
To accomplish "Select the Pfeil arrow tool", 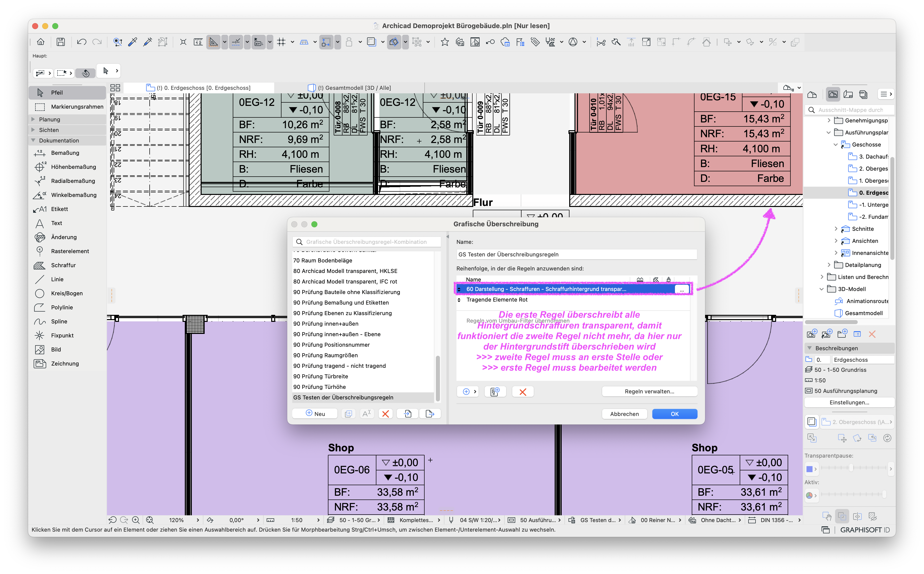I will click(x=68, y=92).
